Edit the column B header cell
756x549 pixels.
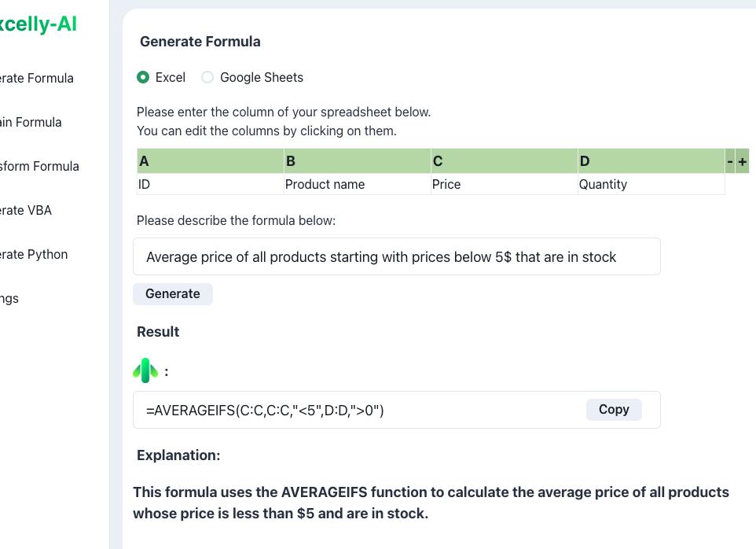357,161
